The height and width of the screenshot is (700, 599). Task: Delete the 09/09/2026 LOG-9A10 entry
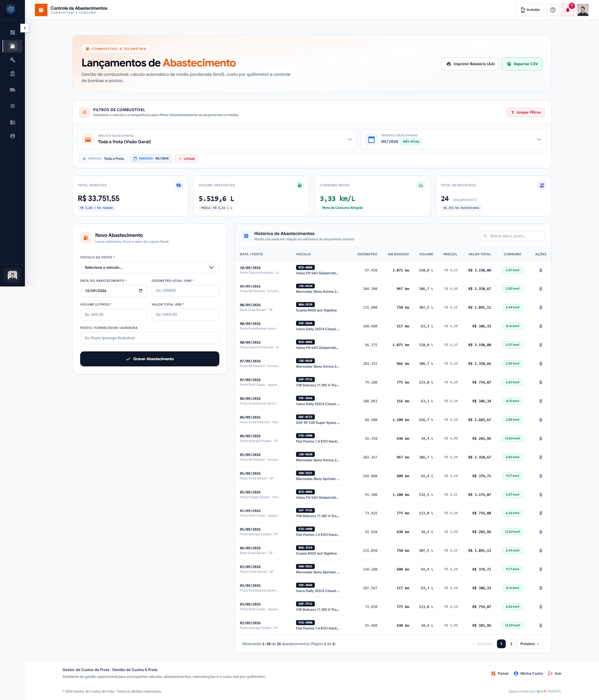coord(541,289)
